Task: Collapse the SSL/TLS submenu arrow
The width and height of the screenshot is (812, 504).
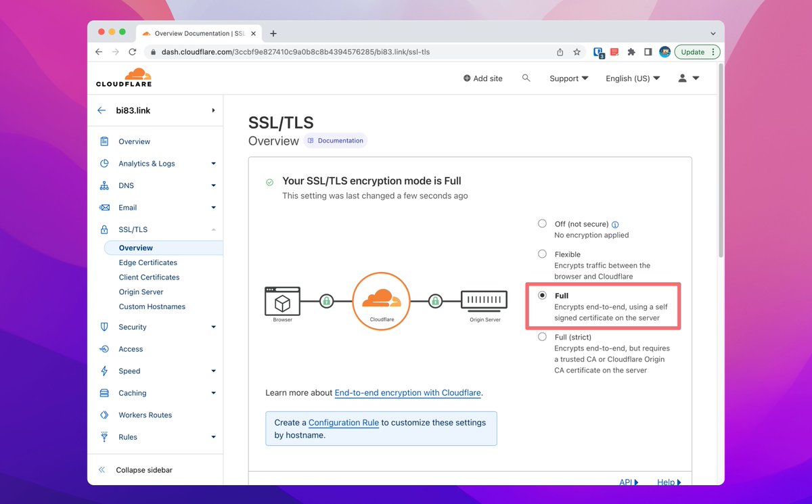Action: pyautogui.click(x=213, y=229)
